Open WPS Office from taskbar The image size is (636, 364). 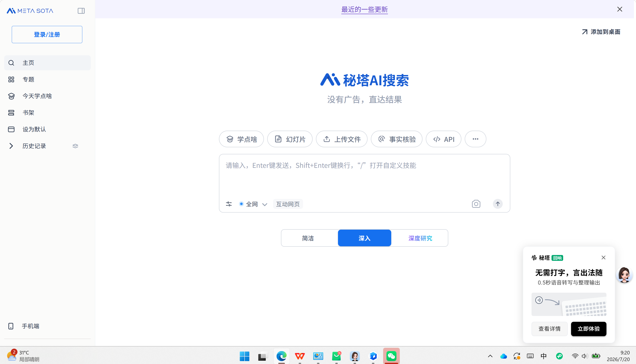pyautogui.click(x=300, y=356)
